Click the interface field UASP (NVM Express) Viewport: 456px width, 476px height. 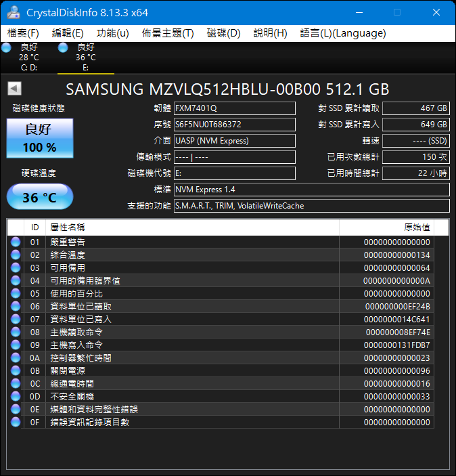(235, 141)
